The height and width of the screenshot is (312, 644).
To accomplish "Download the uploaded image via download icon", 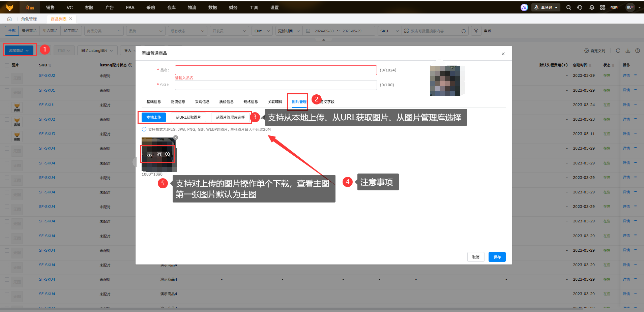I will click(149, 154).
